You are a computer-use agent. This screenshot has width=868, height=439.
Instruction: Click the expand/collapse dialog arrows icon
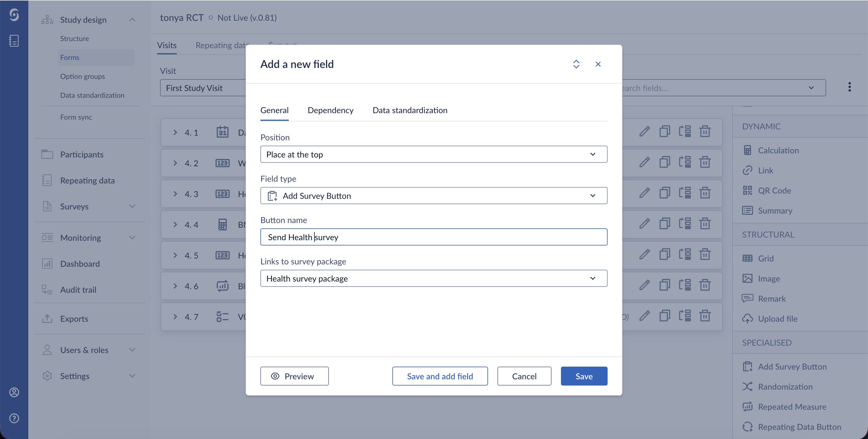tap(576, 64)
